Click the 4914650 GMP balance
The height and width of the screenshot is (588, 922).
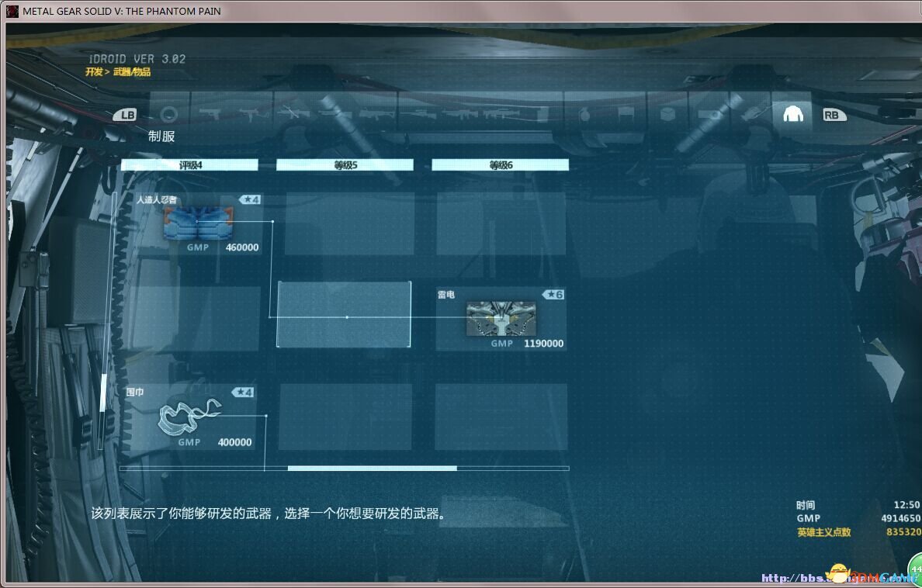(901, 519)
